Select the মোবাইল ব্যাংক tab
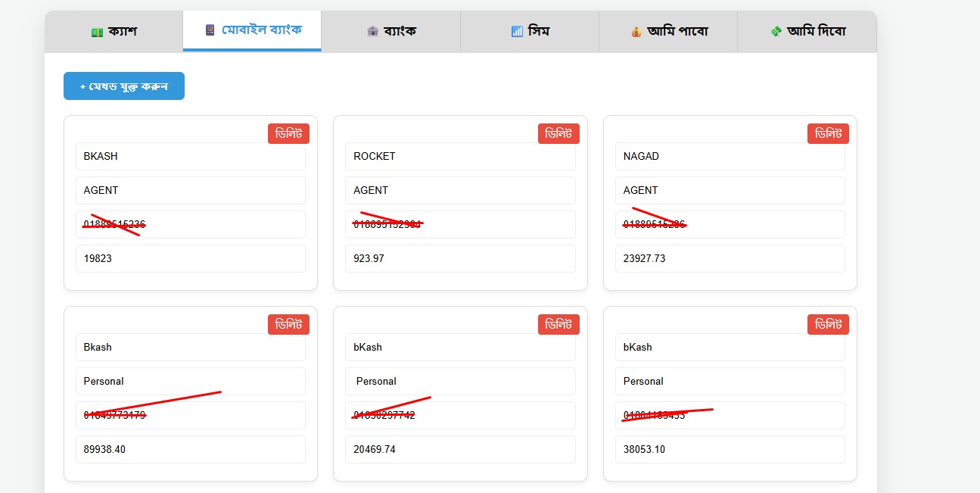 point(252,31)
